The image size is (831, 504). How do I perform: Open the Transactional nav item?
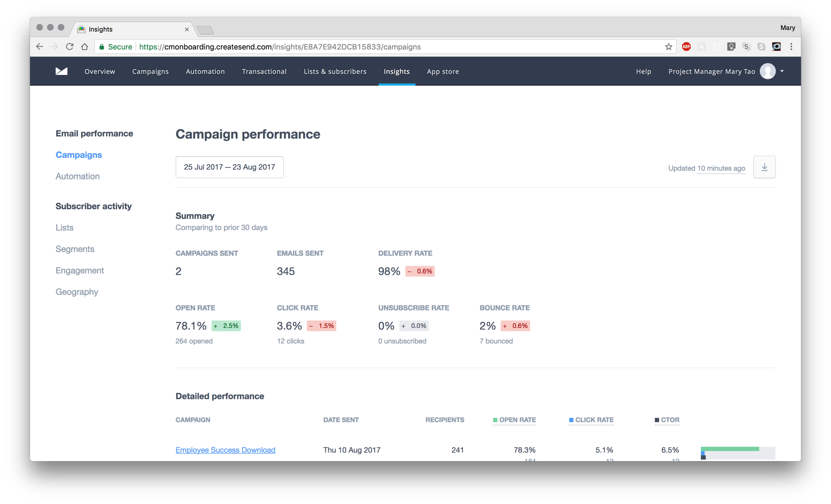(264, 71)
